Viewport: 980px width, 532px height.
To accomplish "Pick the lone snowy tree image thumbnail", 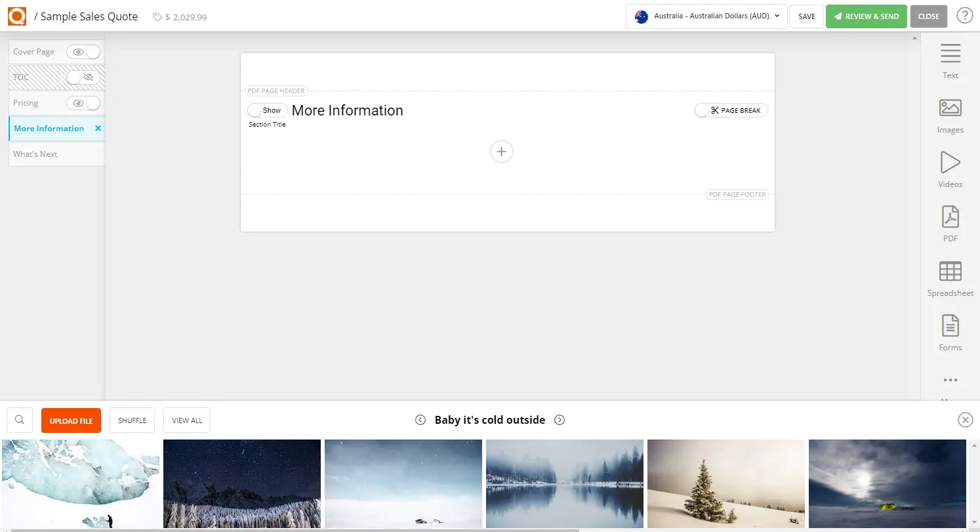I will coord(725,484).
